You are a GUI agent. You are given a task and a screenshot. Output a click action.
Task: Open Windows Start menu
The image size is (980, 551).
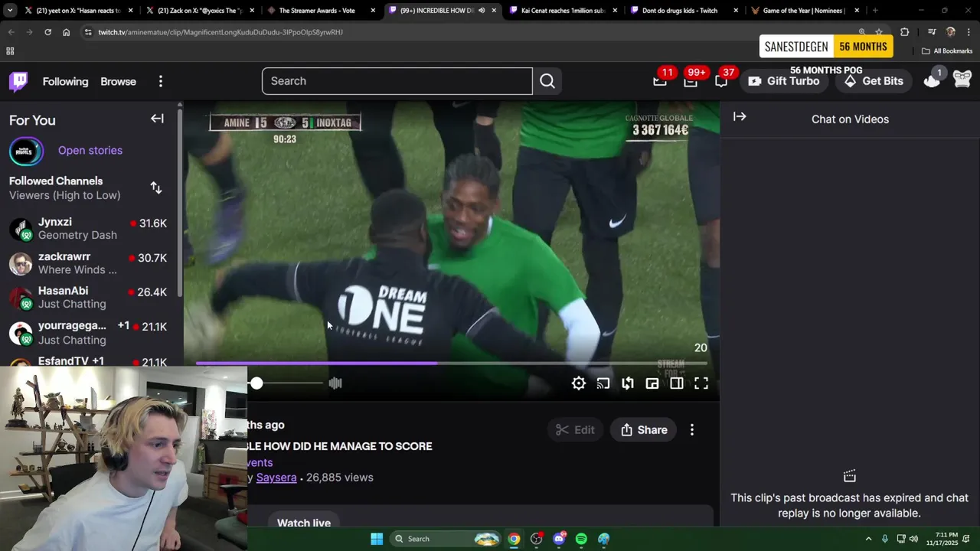pyautogui.click(x=377, y=539)
